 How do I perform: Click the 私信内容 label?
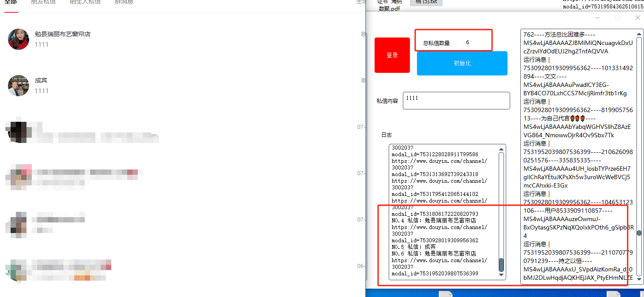point(387,101)
